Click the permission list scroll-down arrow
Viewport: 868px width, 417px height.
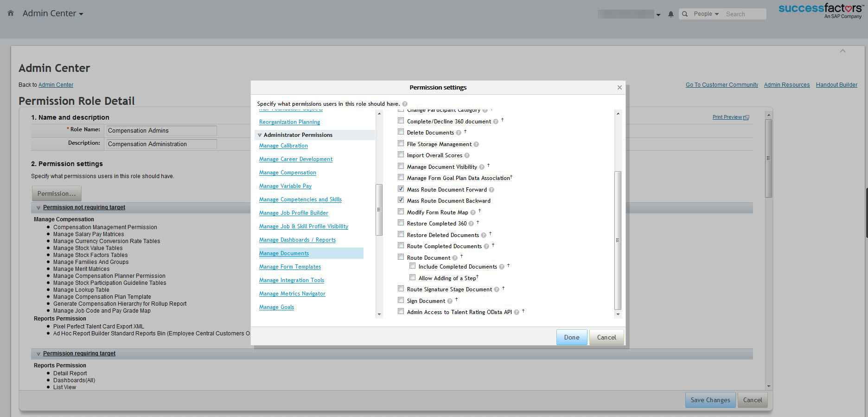pyautogui.click(x=618, y=314)
